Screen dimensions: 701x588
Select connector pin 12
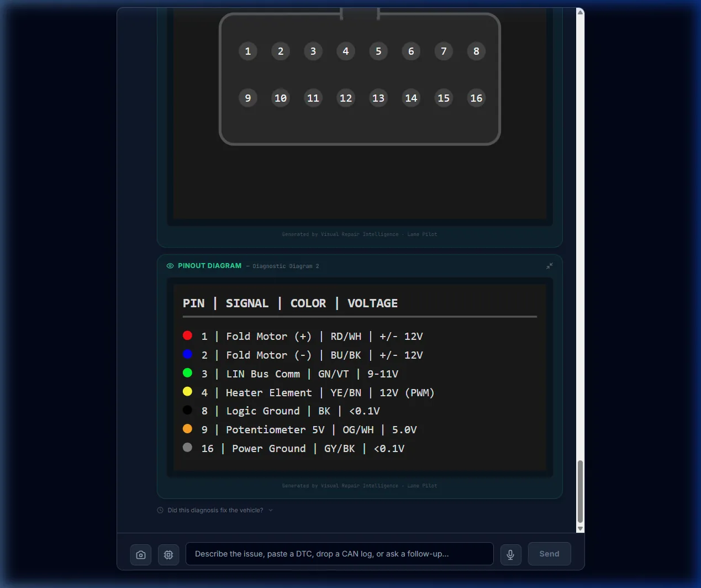(x=346, y=98)
